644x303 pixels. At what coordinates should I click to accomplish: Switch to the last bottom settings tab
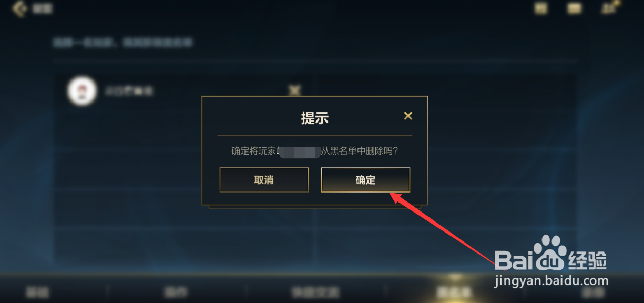click(x=594, y=291)
